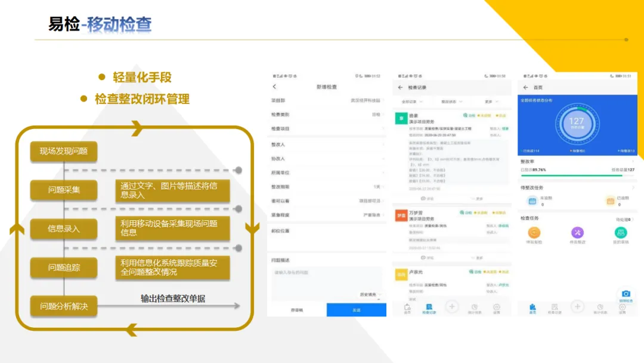The width and height of the screenshot is (644, 363).
Task: Expand 协改人 selector row
Action: pos(327,158)
